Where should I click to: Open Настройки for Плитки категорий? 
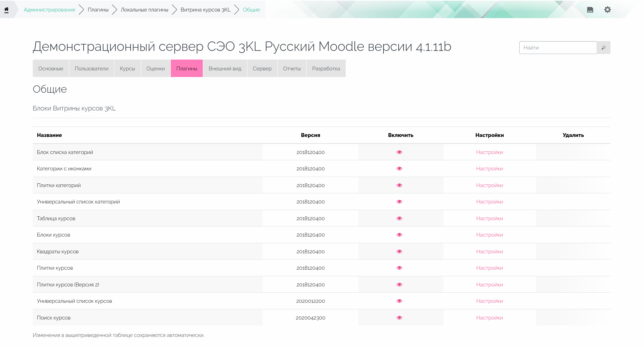(x=490, y=185)
